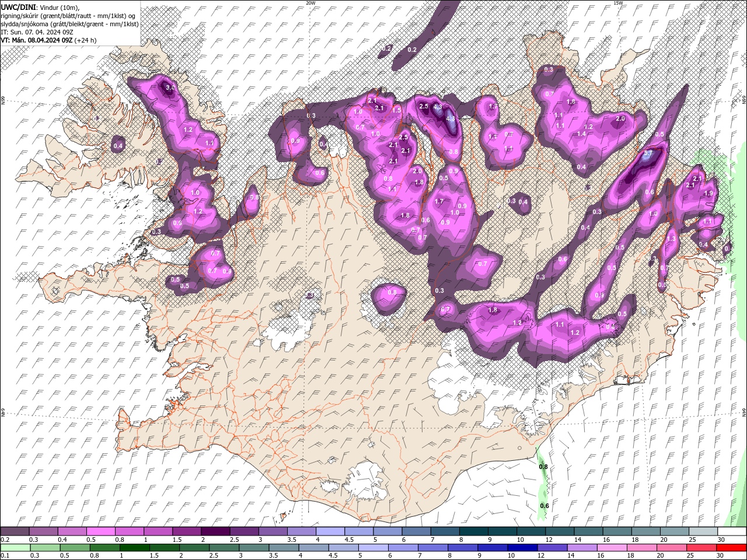This screenshot has height=560, width=747.
Task: Click the 'VT: Mán. 08.04.2024 09Z (+24 h)' line
Action: pyautogui.click(x=48, y=40)
